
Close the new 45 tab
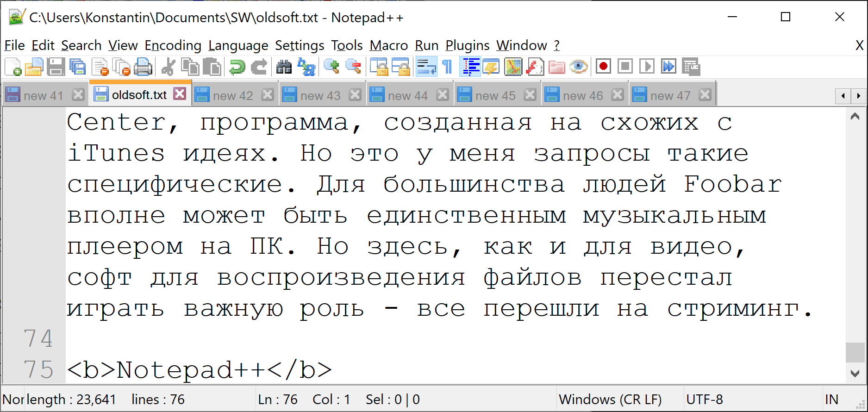(530, 95)
